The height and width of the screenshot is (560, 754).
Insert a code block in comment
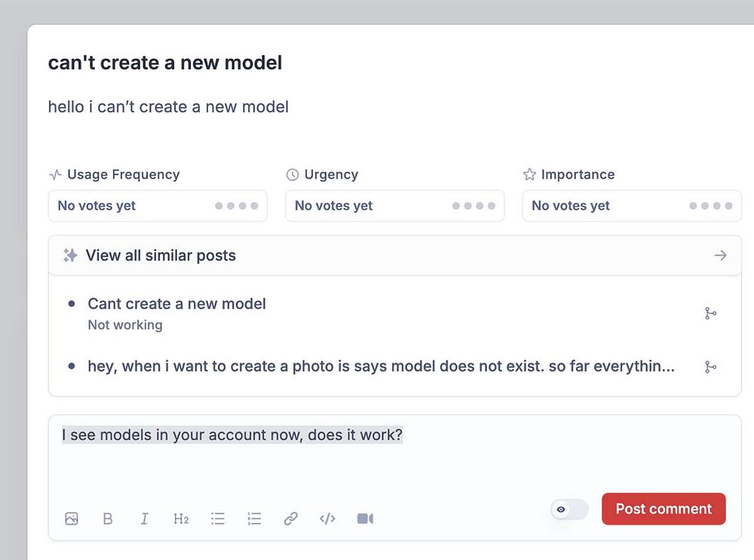coord(327,519)
